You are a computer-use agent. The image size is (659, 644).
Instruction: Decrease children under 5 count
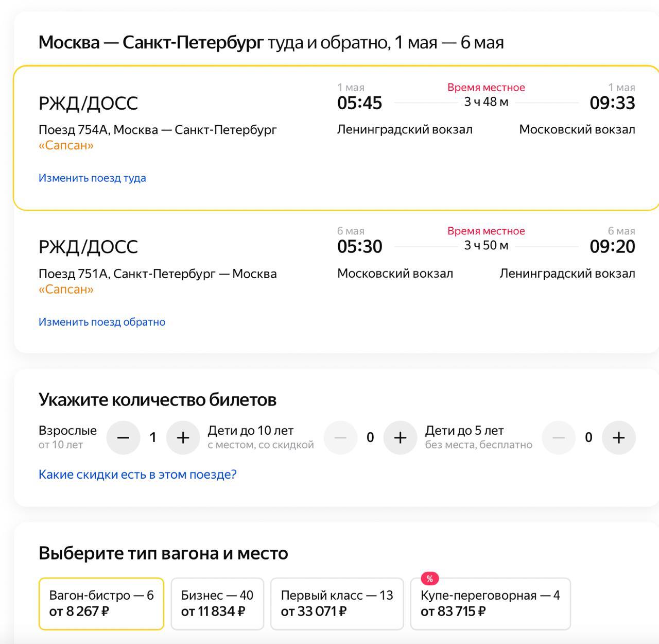(559, 437)
